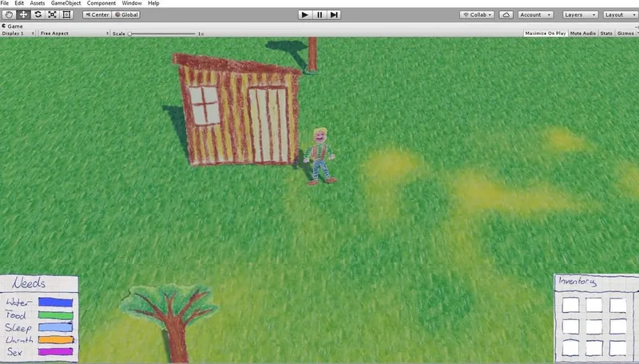Toggle Mute Audio
The width and height of the screenshot is (639, 364).
[583, 34]
